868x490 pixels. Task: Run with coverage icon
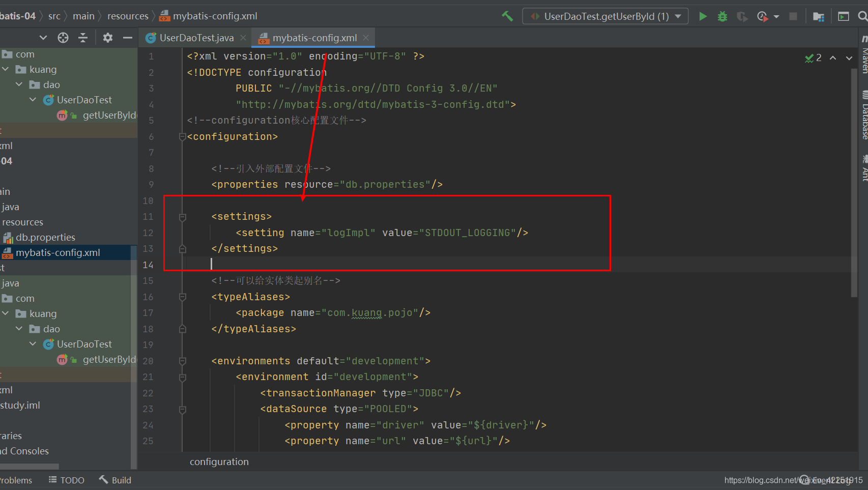pos(742,16)
